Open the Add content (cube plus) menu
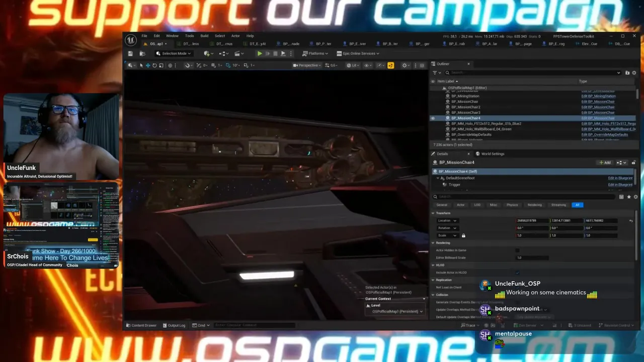Viewport: 644px width, 362px height. pos(208,53)
